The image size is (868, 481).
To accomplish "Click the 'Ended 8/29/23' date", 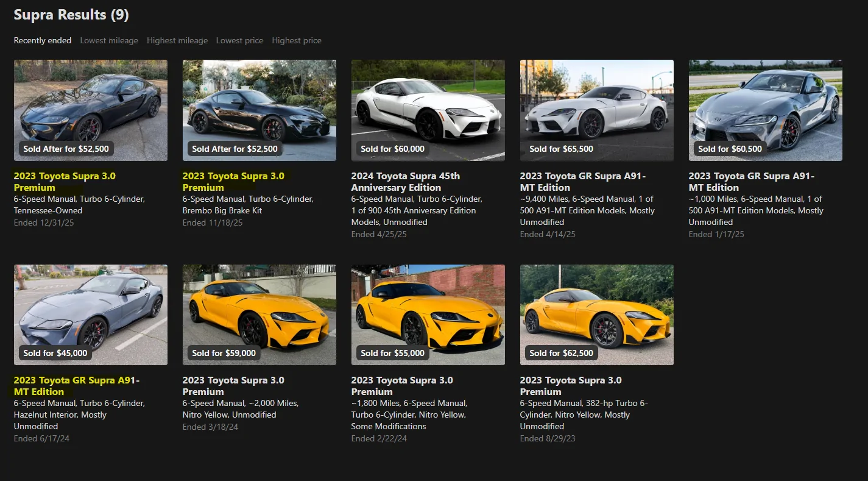I will pos(548,438).
